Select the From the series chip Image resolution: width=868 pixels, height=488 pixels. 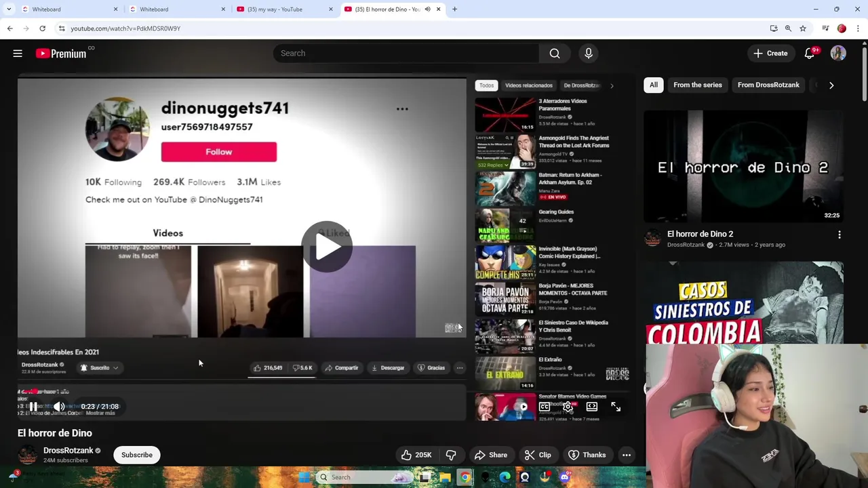(698, 85)
